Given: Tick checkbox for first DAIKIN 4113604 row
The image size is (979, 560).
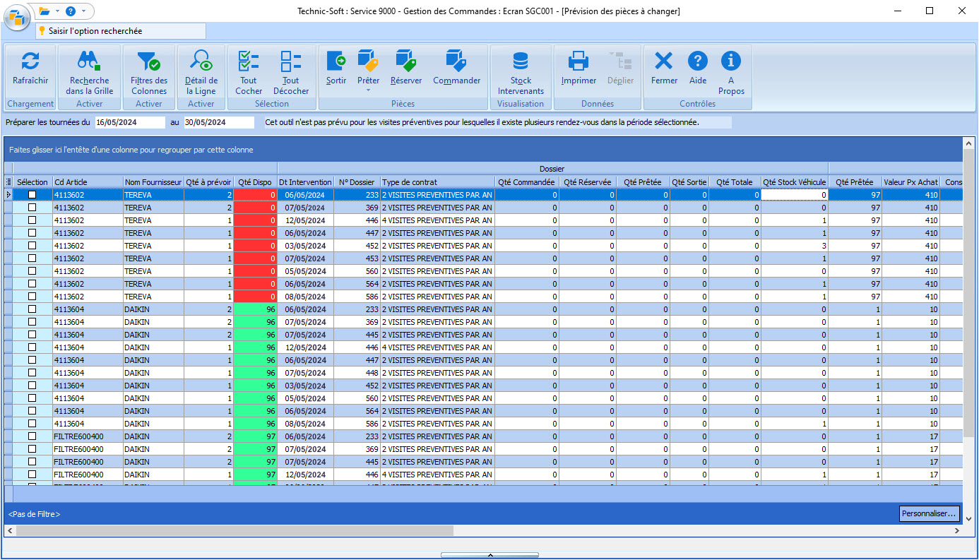Looking at the screenshot, I should coord(32,309).
